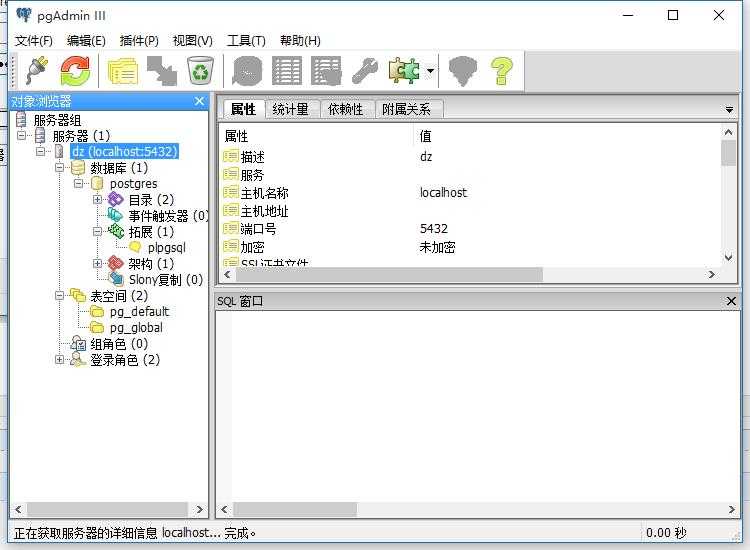This screenshot has height=550, width=750.
Task: Click the 登录角色 (2) user icon
Action: coord(77,360)
